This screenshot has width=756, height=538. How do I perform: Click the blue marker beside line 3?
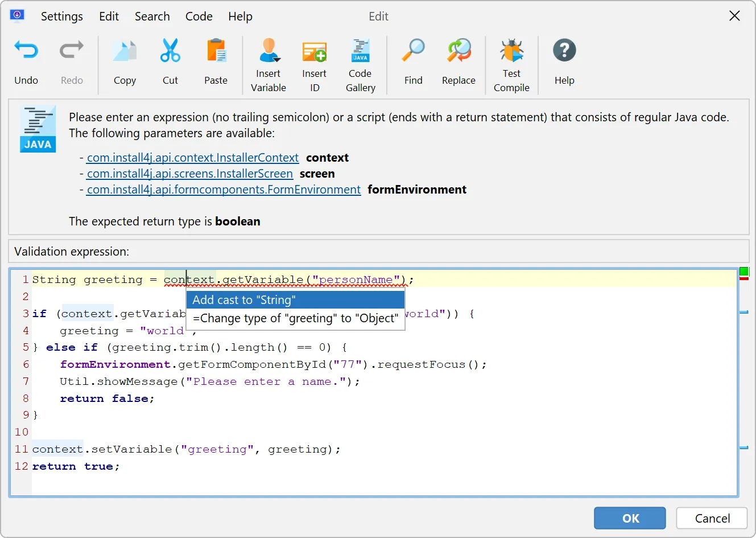tap(744, 312)
